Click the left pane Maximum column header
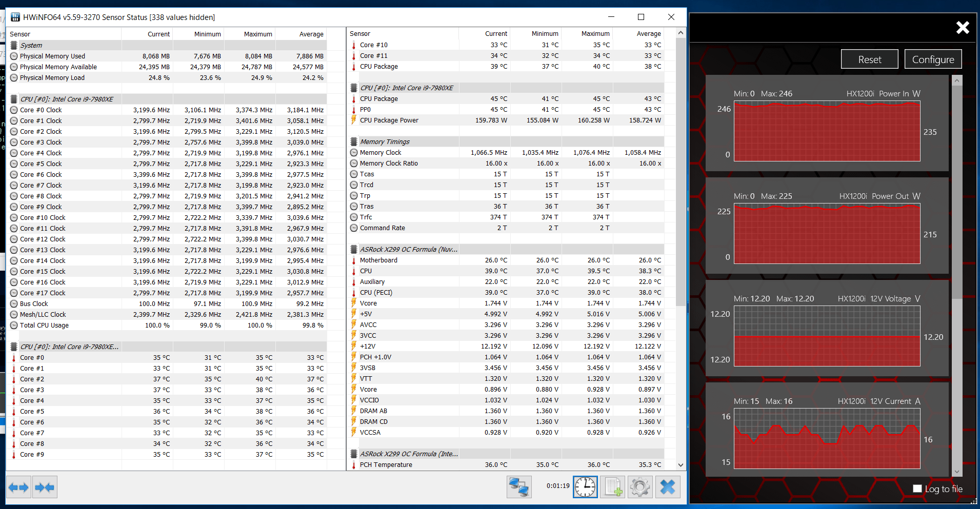 [x=258, y=34]
